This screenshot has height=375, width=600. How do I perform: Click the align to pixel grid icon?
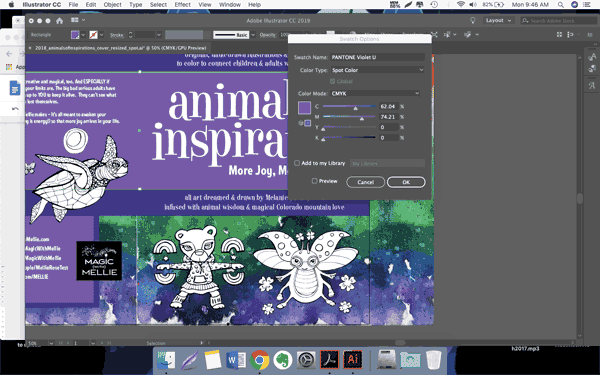(467, 34)
